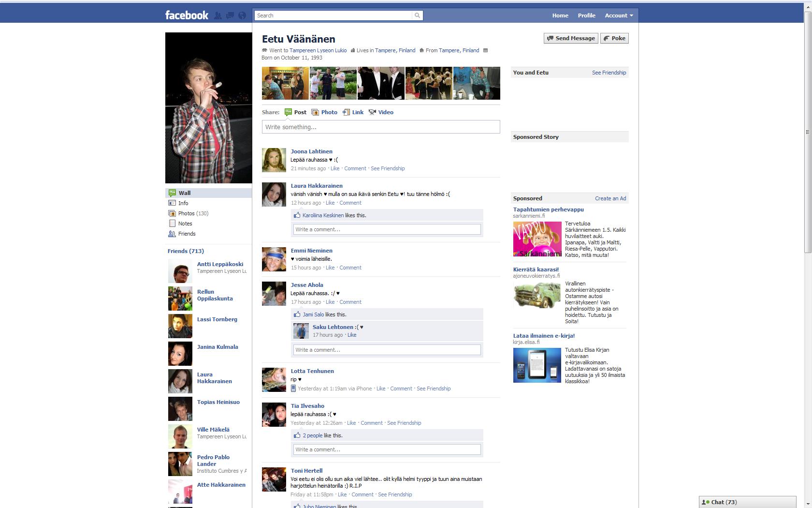Screen dimensions: 812x508
Task: Click comment box under Tia Ilvesaho's post
Action: [387, 449]
